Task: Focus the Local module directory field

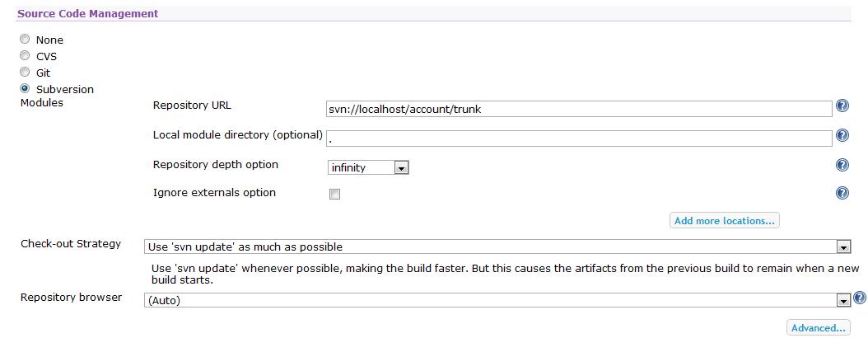Action: pos(579,138)
